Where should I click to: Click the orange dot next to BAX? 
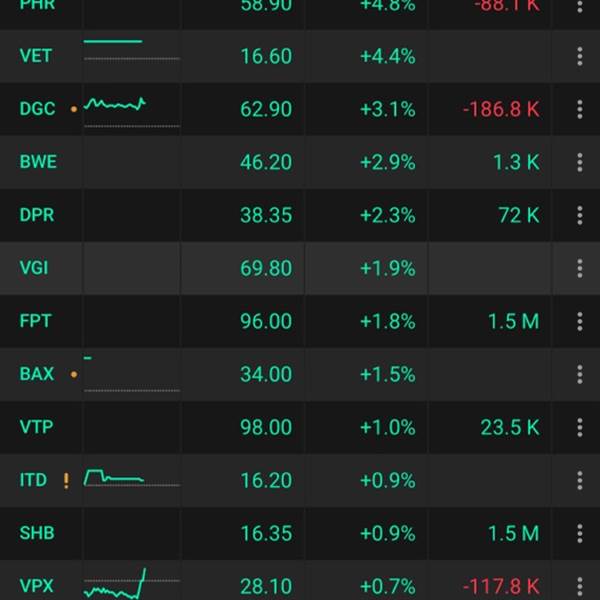click(x=73, y=375)
